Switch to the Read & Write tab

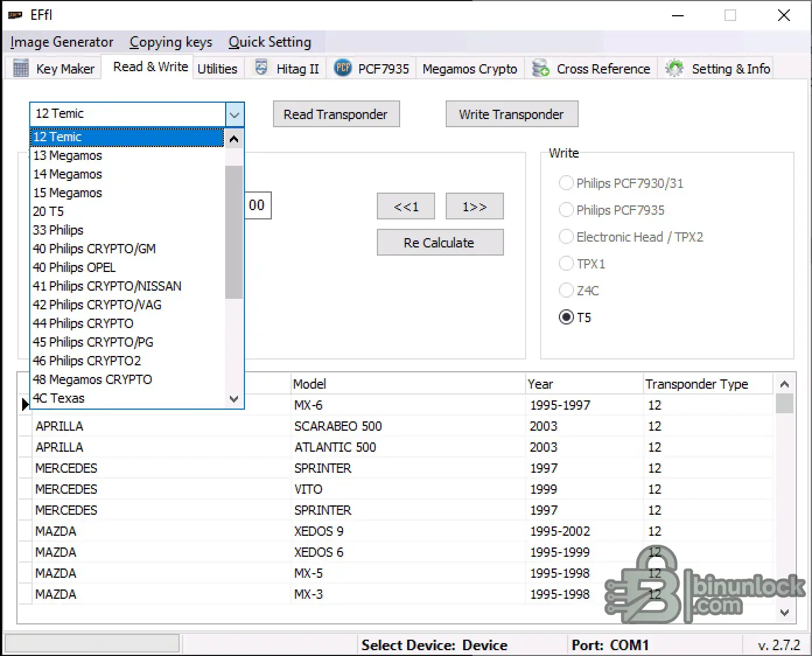148,67
